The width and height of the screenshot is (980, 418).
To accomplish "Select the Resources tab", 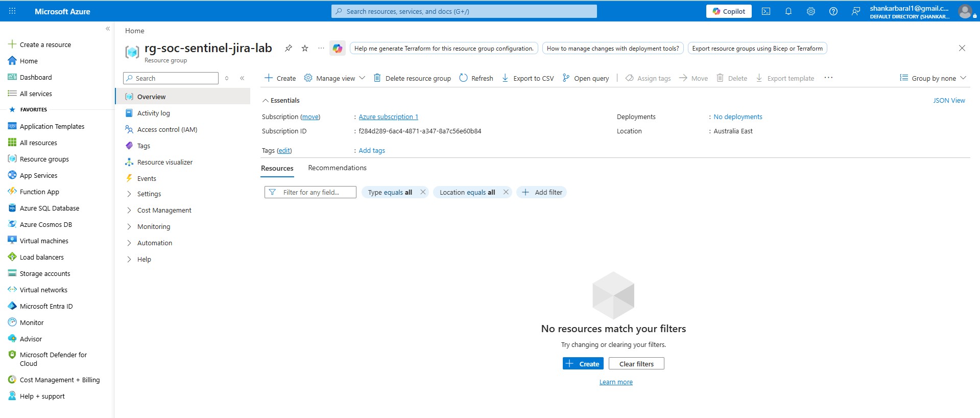I will tap(277, 168).
